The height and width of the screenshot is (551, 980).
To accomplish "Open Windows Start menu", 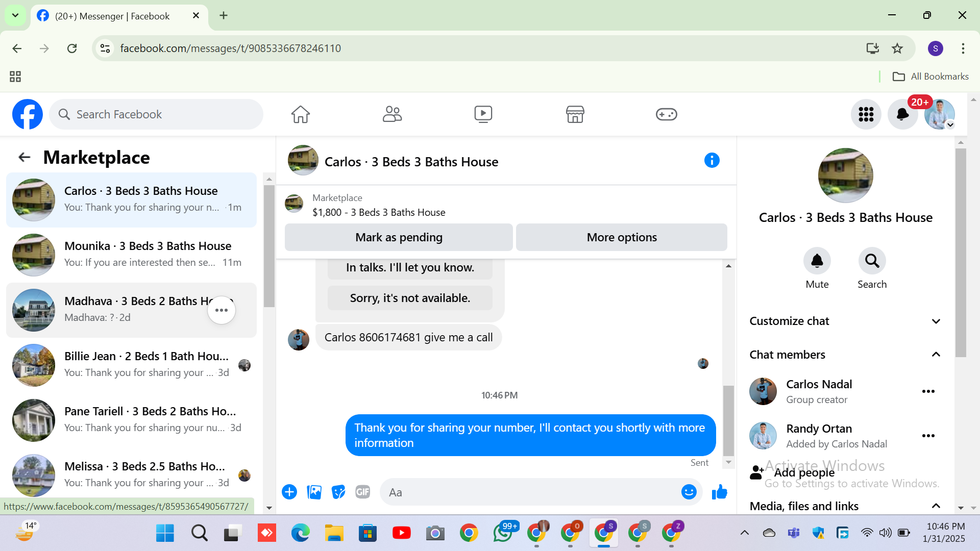I will 165,533.
